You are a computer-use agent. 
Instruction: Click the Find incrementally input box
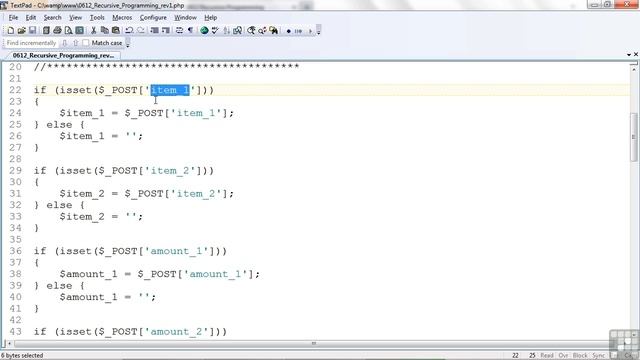point(31,43)
